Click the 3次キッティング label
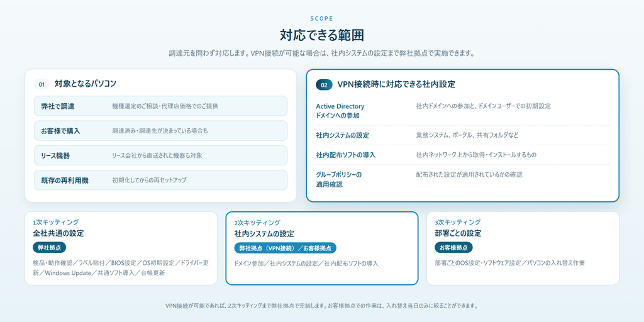 (x=458, y=222)
